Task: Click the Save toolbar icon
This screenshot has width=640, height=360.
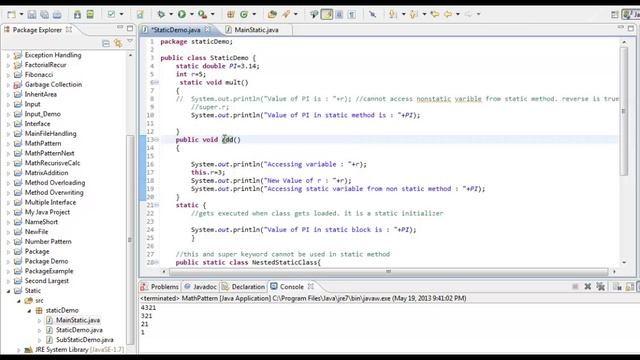Action: point(32,14)
